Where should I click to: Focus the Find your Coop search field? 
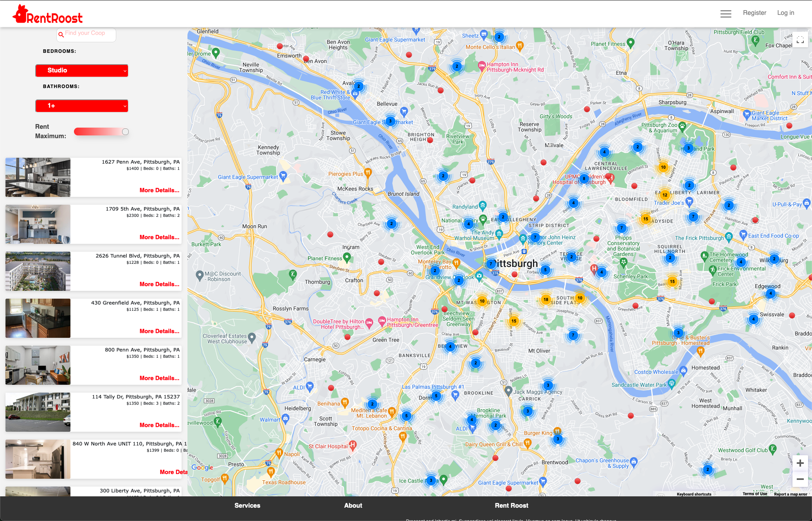click(x=86, y=35)
